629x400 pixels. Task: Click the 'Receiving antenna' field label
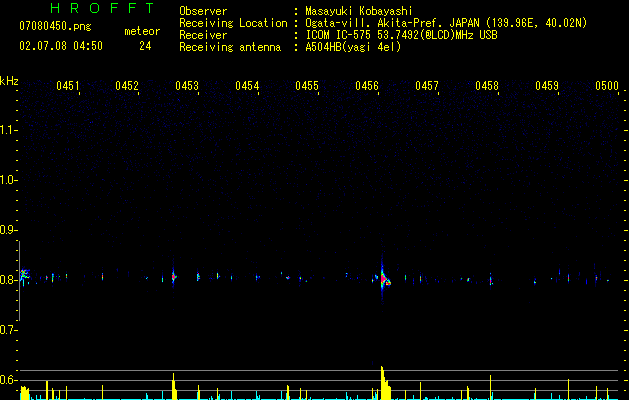230,47
